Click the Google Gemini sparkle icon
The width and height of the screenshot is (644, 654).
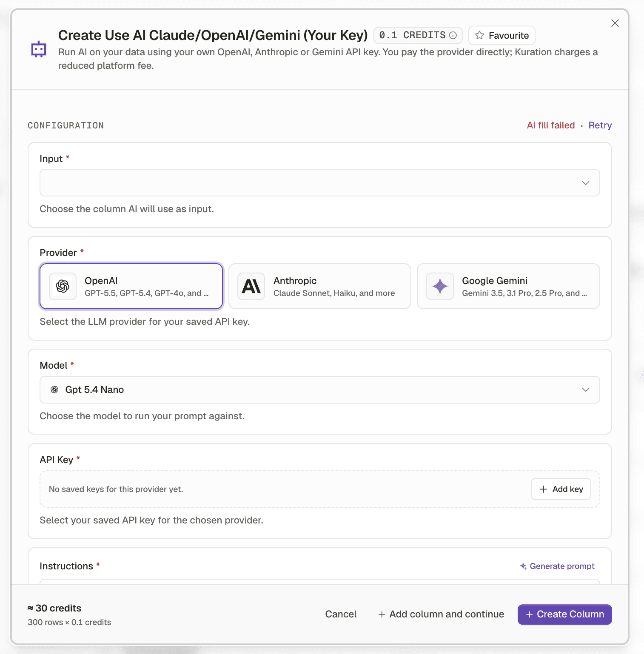[x=440, y=286]
